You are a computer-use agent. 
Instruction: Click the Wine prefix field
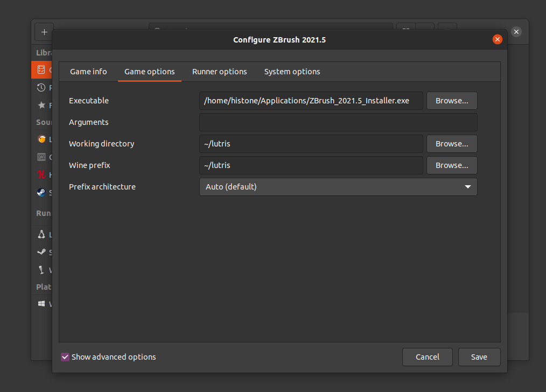pos(311,165)
